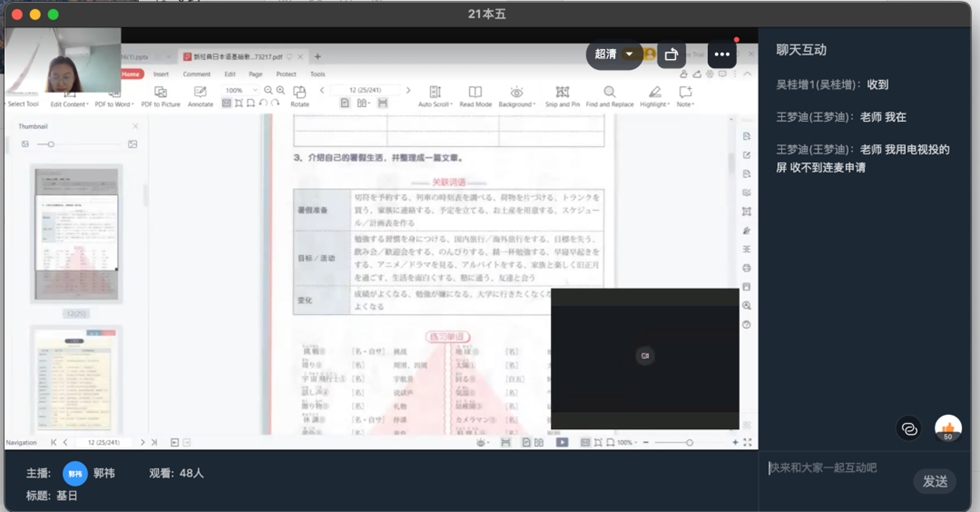Click the Rotate page icon
980x512 pixels.
(x=299, y=92)
